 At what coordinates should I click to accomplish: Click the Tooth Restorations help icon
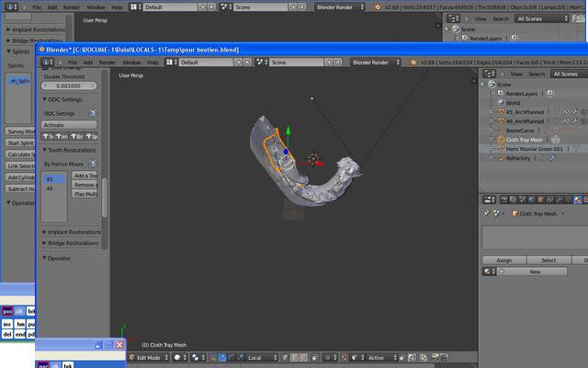(x=93, y=163)
